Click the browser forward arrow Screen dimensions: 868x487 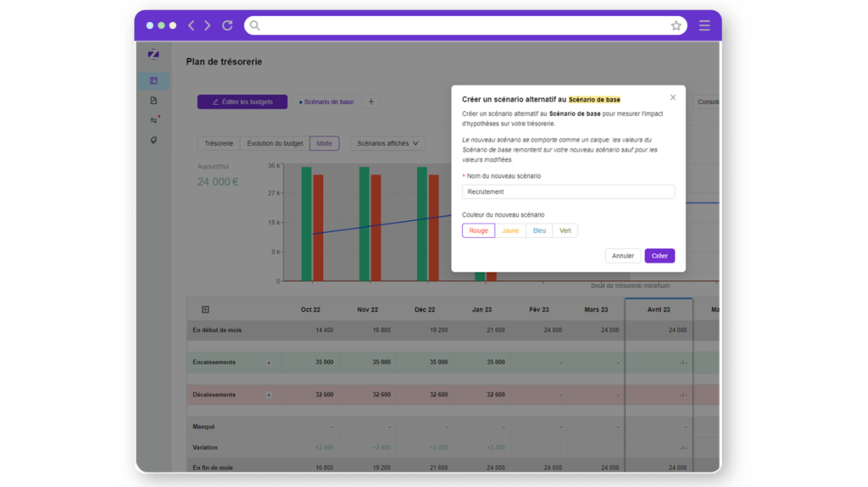(x=208, y=25)
